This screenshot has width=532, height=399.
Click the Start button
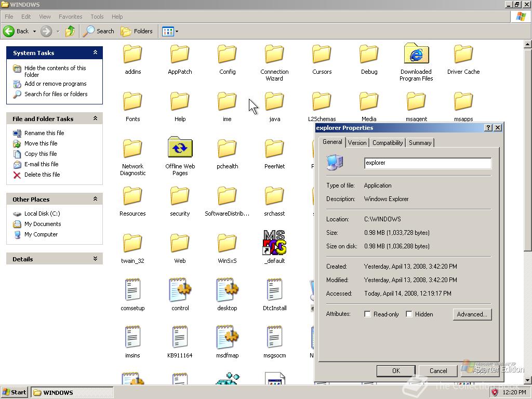[14, 393]
